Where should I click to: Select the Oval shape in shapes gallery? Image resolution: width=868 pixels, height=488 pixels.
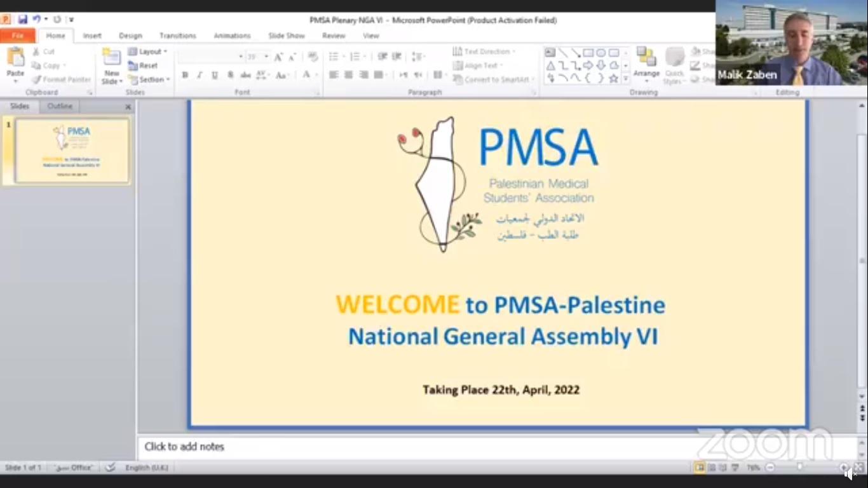coord(601,53)
